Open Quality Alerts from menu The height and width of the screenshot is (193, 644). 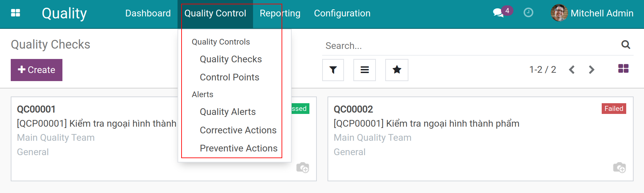tap(228, 112)
